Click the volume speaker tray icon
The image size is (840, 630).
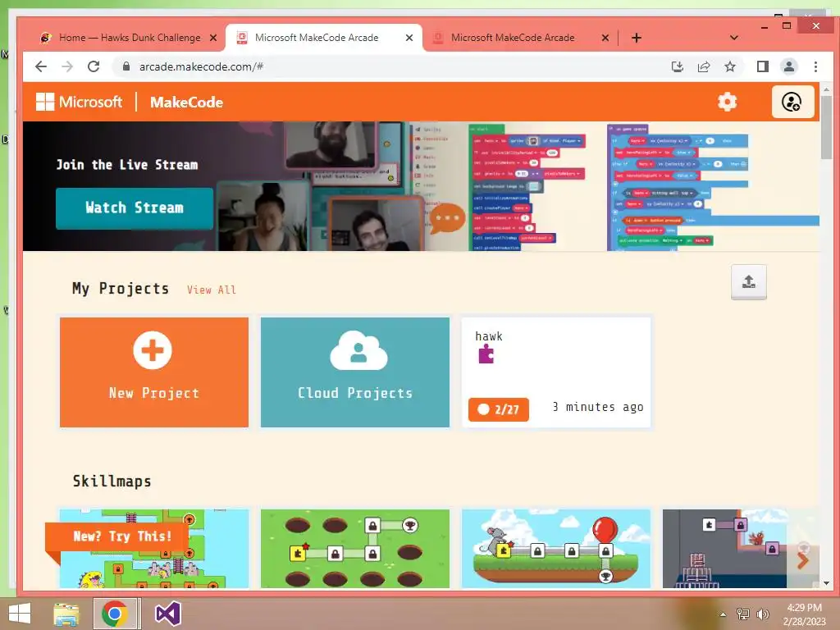click(x=762, y=614)
